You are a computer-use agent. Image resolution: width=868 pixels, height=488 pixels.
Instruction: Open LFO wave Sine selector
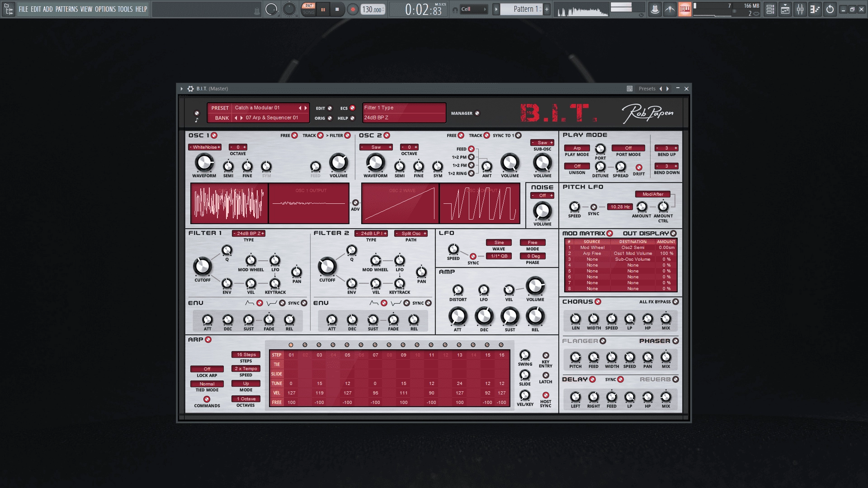[499, 243]
